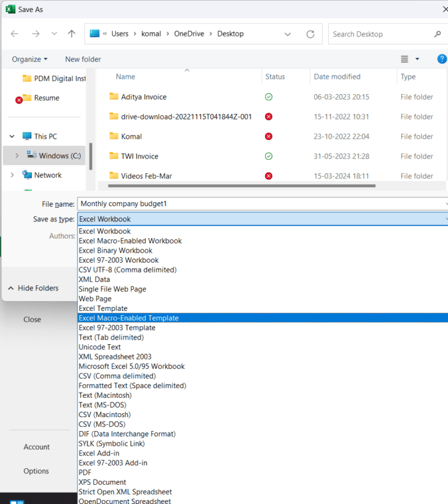448x504 pixels.
Task: Expand the This PC tree node
Action: [x=12, y=136]
